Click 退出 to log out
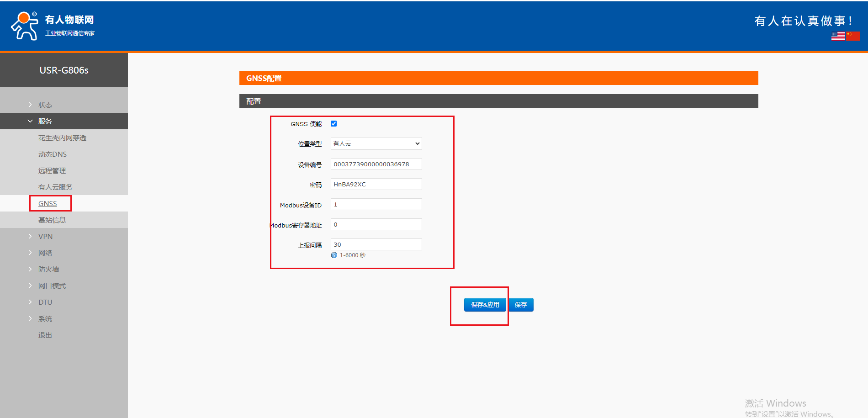Screen dimensions: 868x418 click(45, 335)
